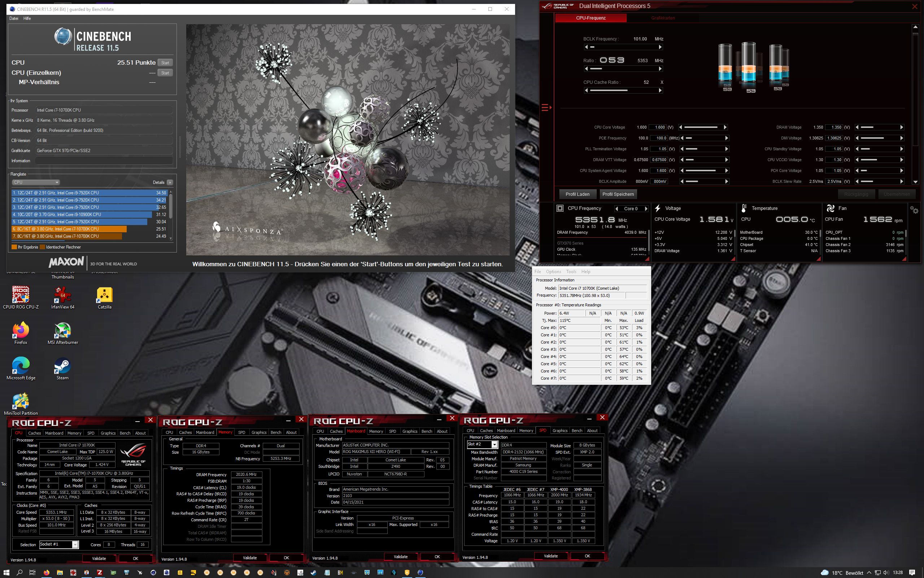Increase CPU Cache Ratio with its right arrow
924x578 pixels.
660,91
